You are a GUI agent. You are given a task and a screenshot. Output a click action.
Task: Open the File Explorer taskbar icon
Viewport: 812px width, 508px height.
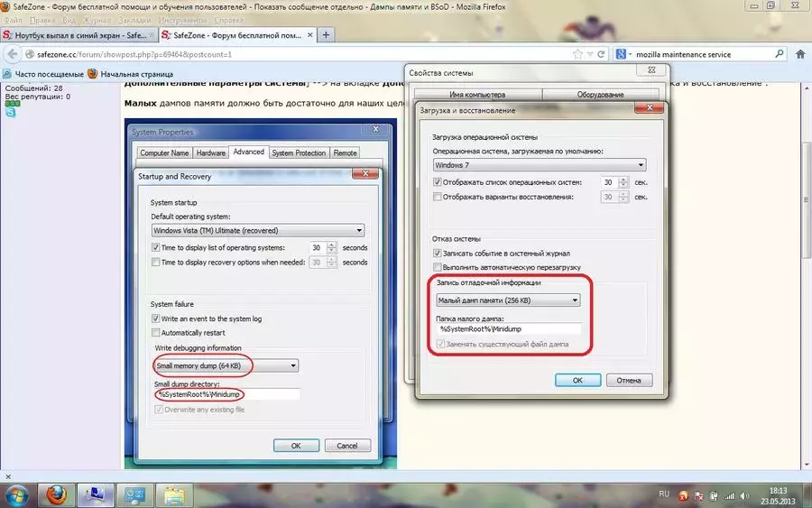point(174,495)
